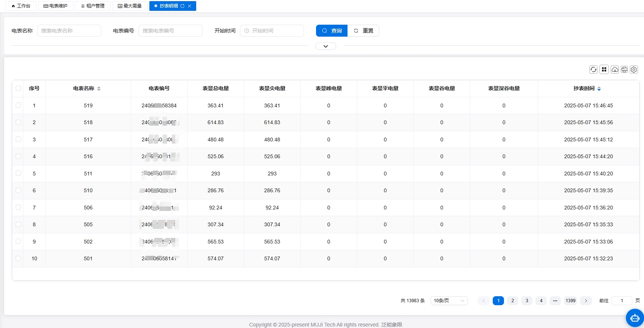Open the column settings gear icon

634,70
